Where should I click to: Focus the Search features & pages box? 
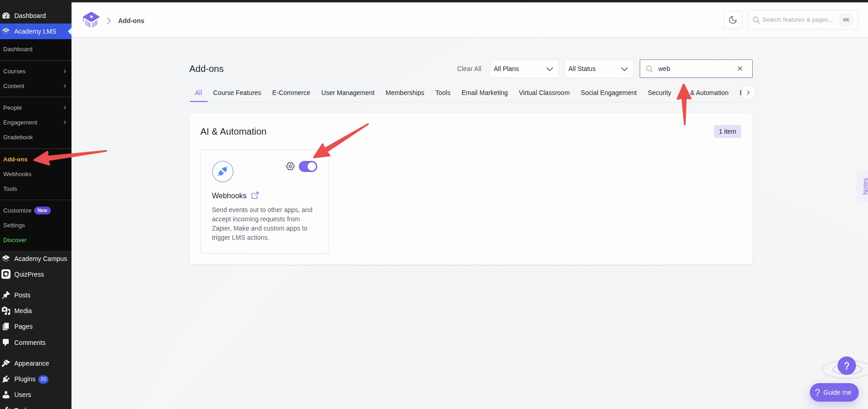(803, 20)
